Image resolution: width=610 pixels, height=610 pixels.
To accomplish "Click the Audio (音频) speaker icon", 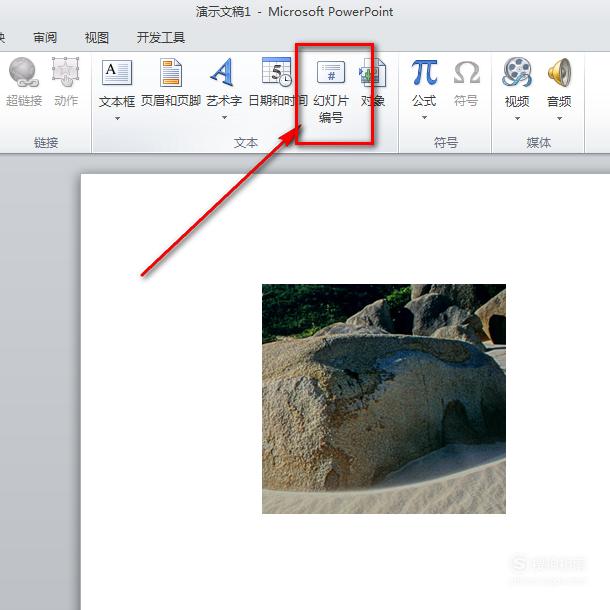I will 559,72.
